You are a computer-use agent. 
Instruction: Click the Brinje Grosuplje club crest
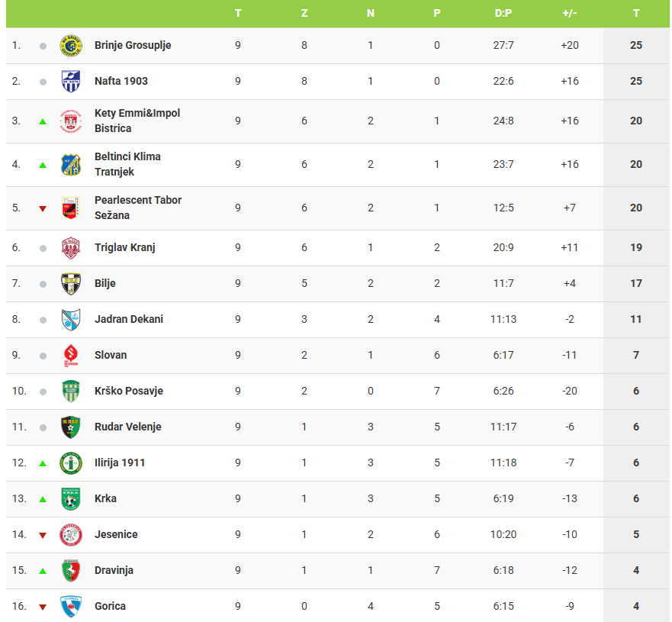pos(70,46)
